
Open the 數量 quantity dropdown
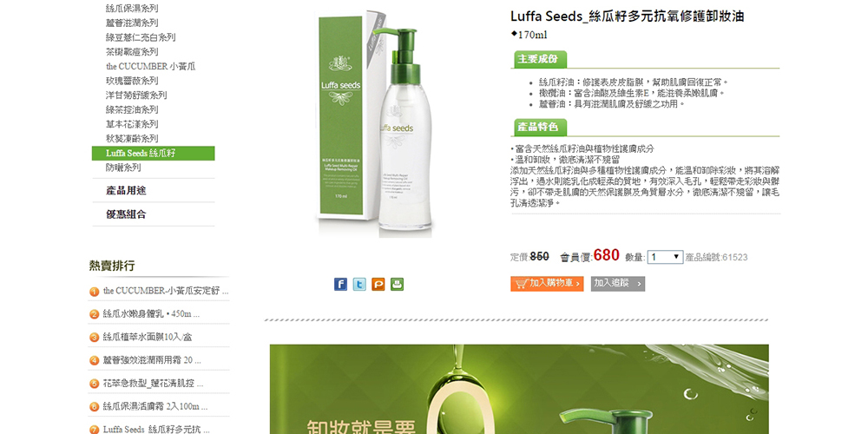(x=665, y=257)
